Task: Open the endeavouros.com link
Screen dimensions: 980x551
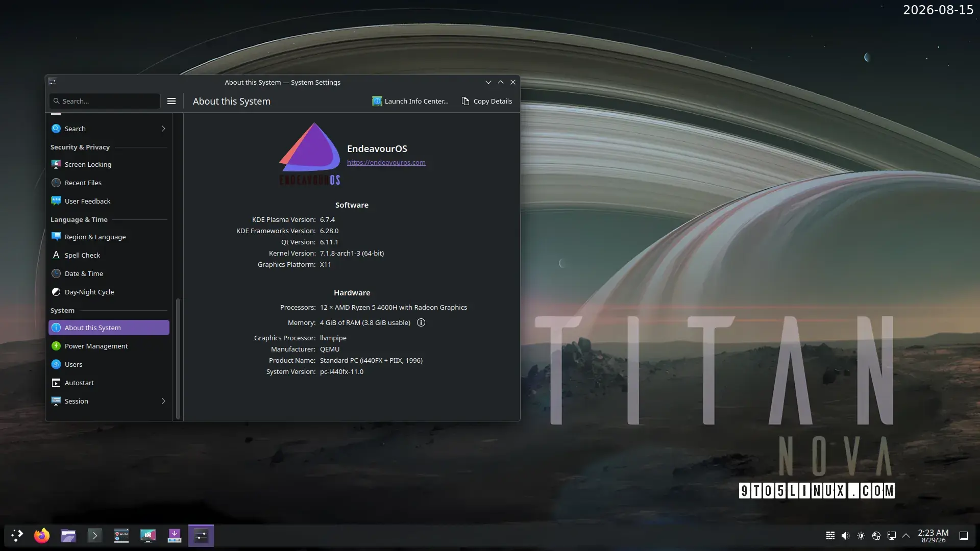Action: [386, 163]
